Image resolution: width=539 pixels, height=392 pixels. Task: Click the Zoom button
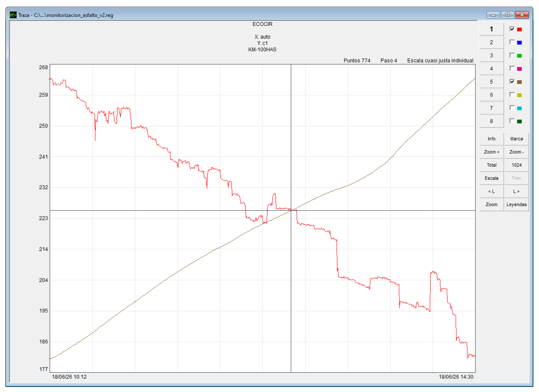[x=491, y=204]
